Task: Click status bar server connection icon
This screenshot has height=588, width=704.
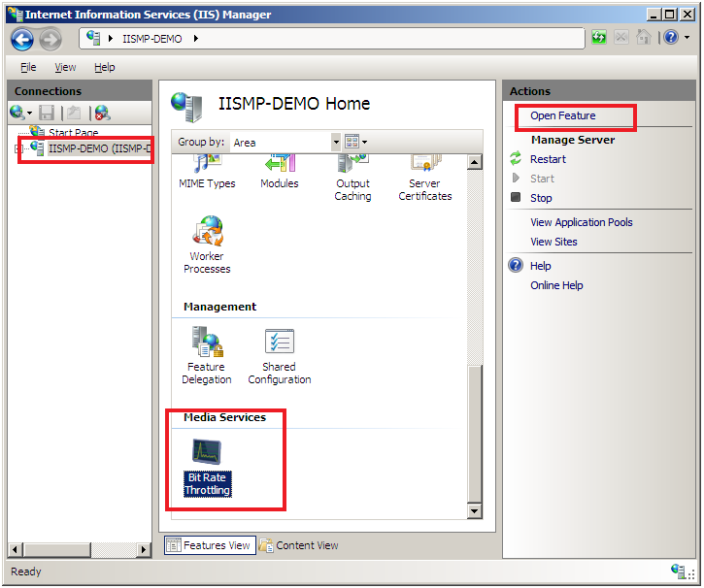Action: (678, 571)
